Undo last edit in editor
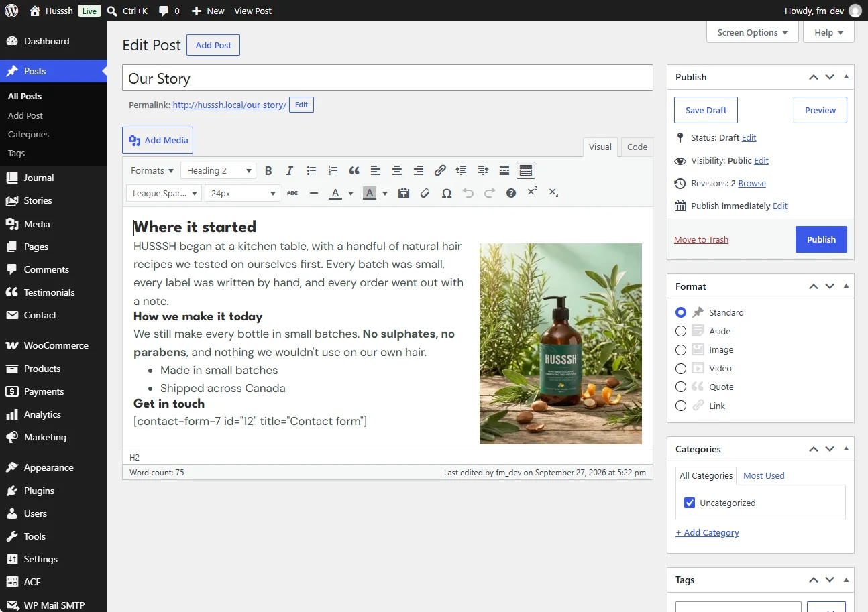The image size is (868, 612). click(468, 193)
